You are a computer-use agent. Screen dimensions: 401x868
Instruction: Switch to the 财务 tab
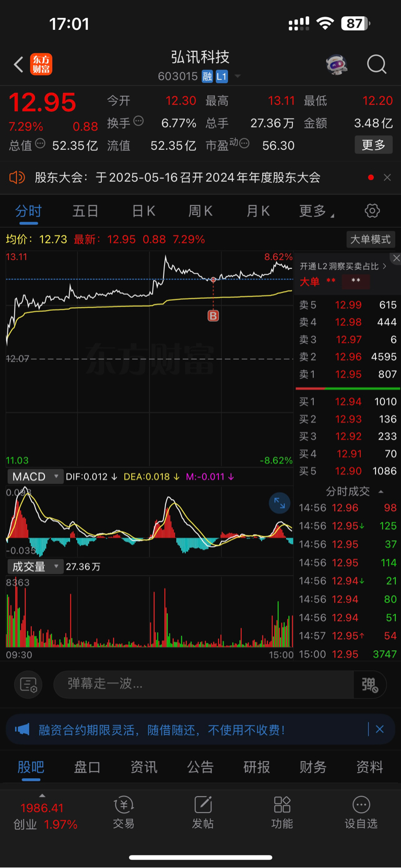click(313, 767)
